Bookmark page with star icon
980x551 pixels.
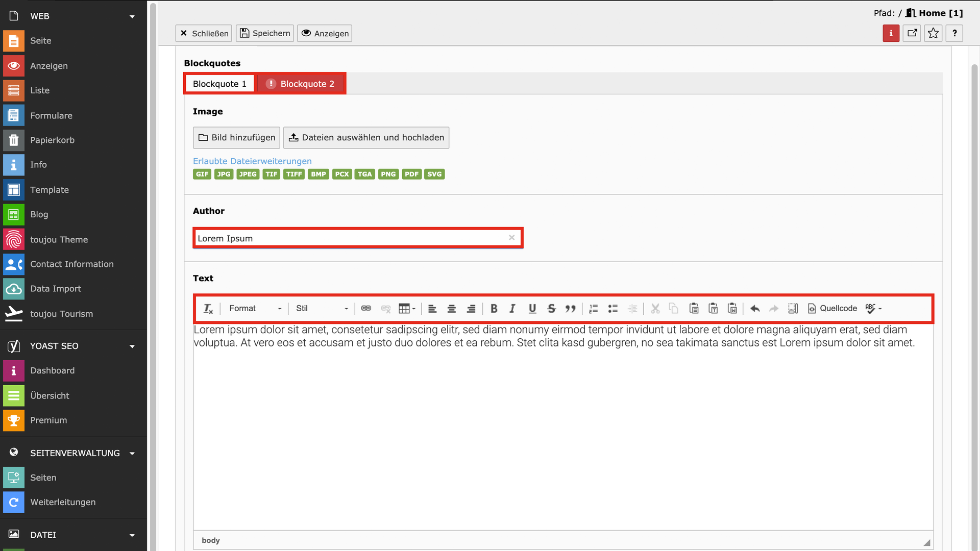coord(933,34)
